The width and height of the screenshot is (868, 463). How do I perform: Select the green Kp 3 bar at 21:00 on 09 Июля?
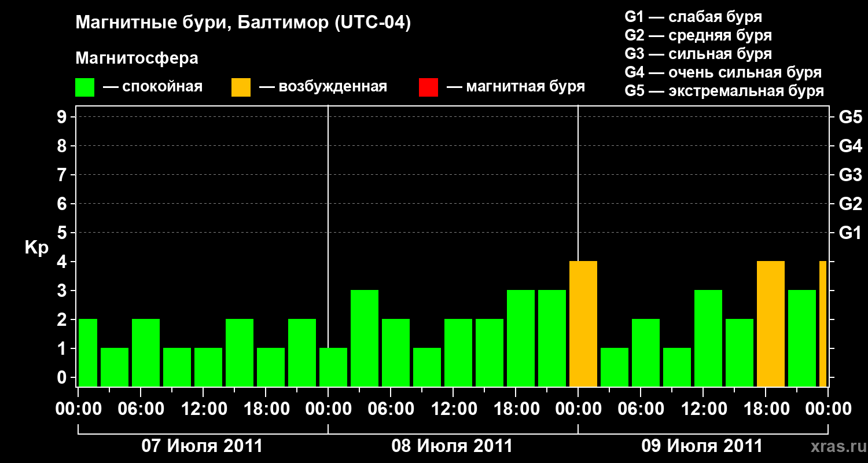click(x=802, y=339)
